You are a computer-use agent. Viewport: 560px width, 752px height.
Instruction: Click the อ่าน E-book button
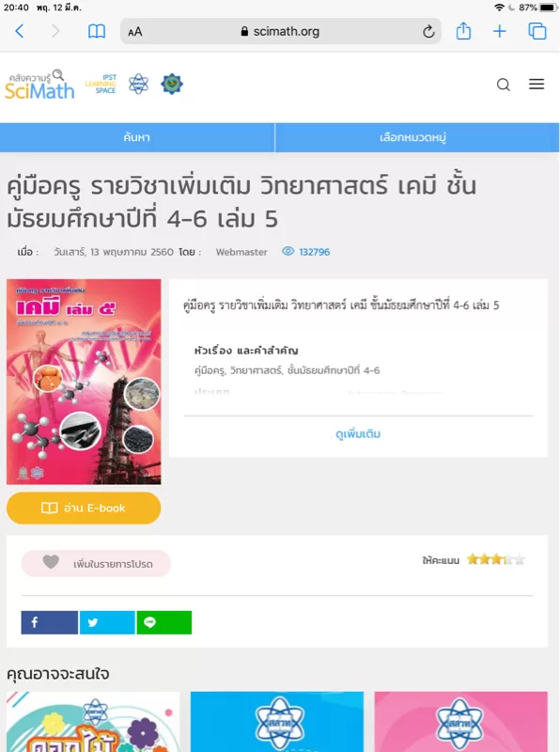84,508
